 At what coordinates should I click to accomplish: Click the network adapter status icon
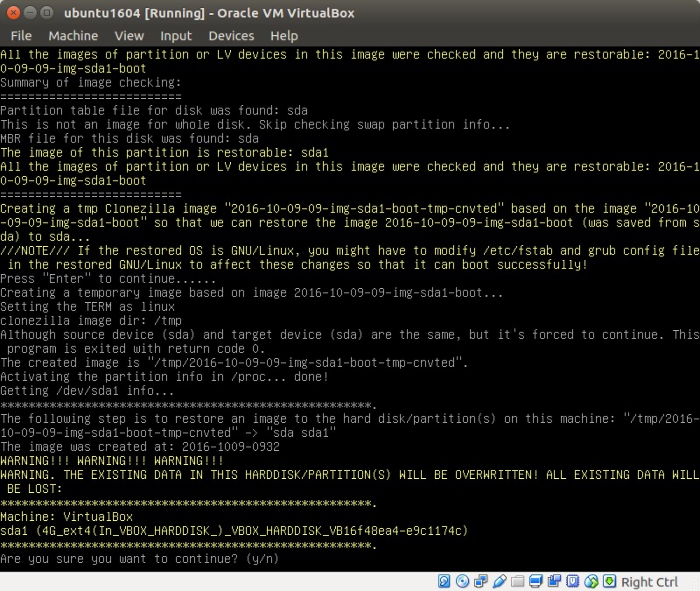click(481, 581)
